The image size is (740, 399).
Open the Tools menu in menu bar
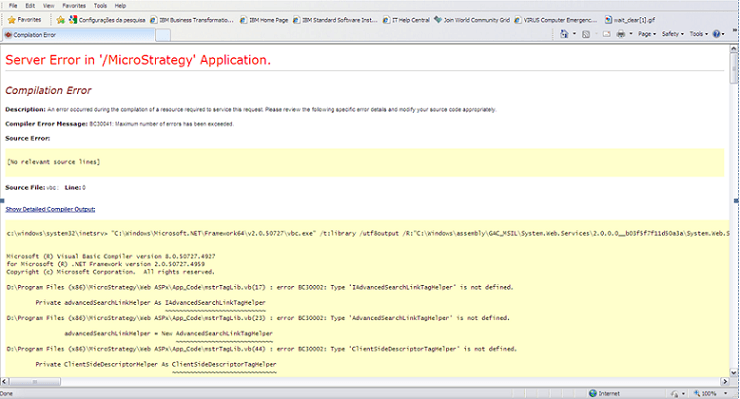click(100, 6)
